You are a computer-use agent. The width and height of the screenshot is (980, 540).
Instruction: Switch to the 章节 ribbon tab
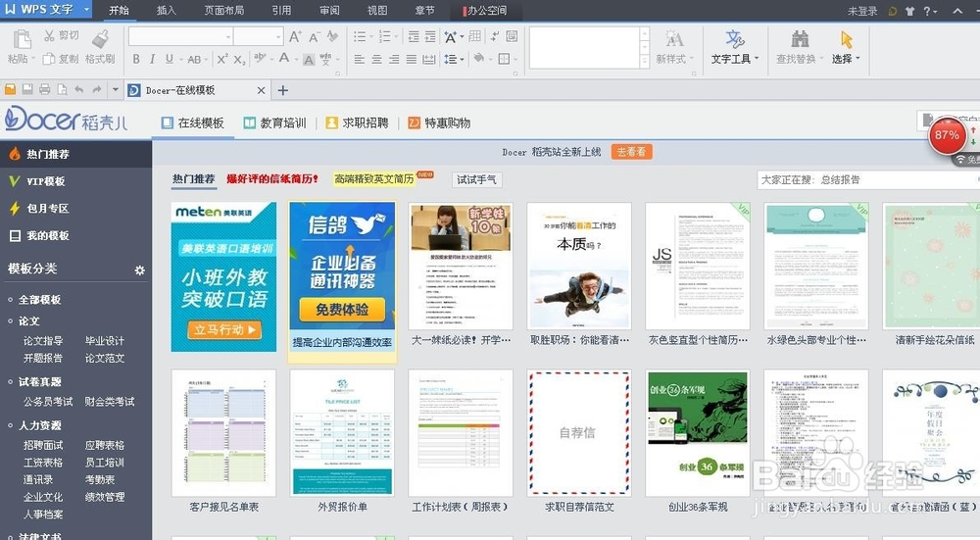pos(424,10)
